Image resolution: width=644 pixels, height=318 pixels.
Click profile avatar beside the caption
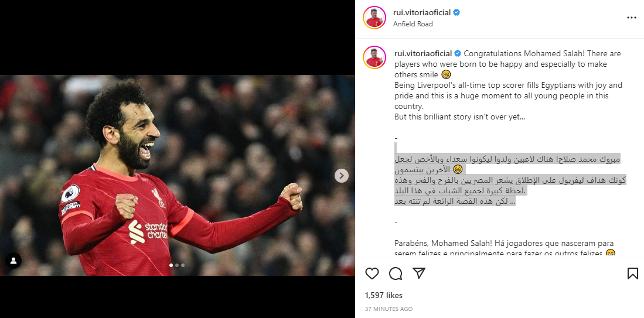(374, 57)
